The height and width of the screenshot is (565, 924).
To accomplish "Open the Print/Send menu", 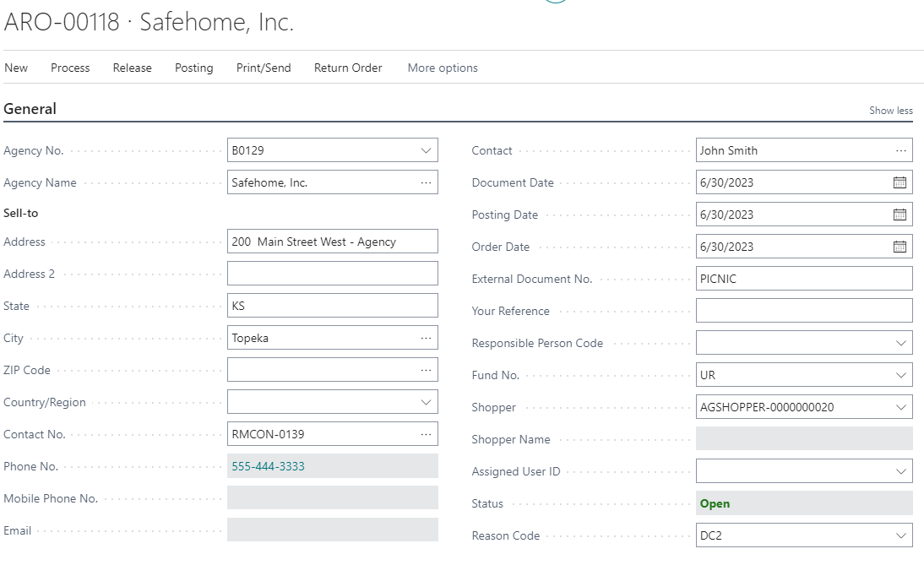I will point(264,68).
